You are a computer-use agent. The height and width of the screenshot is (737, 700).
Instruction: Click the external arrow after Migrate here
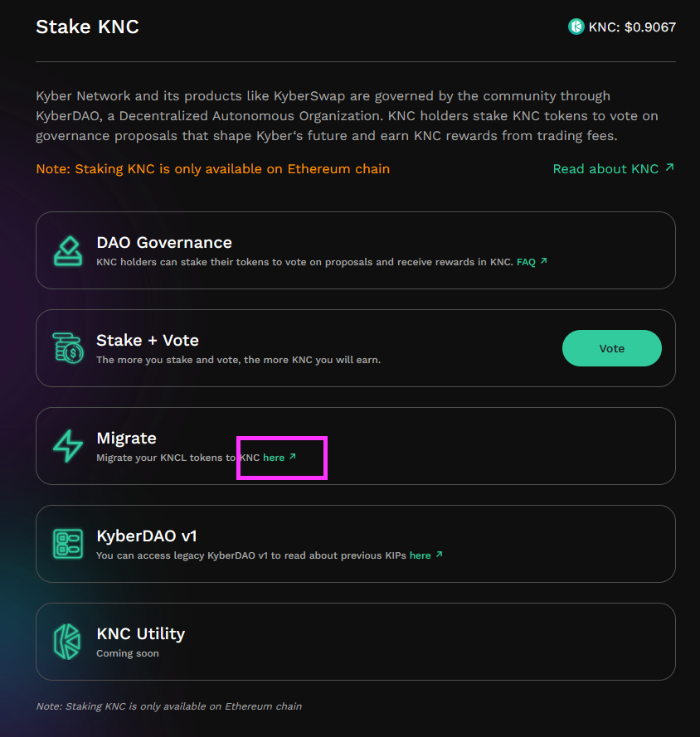tap(293, 457)
